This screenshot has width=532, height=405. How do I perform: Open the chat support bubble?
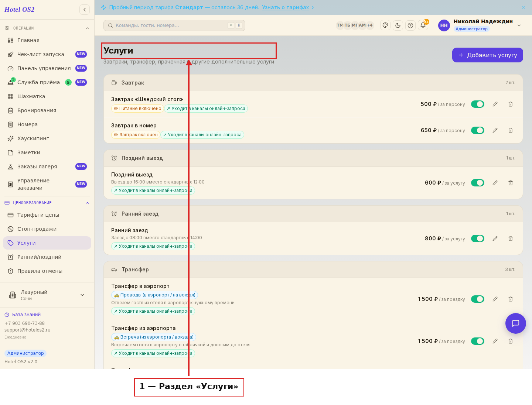pyautogui.click(x=516, y=323)
